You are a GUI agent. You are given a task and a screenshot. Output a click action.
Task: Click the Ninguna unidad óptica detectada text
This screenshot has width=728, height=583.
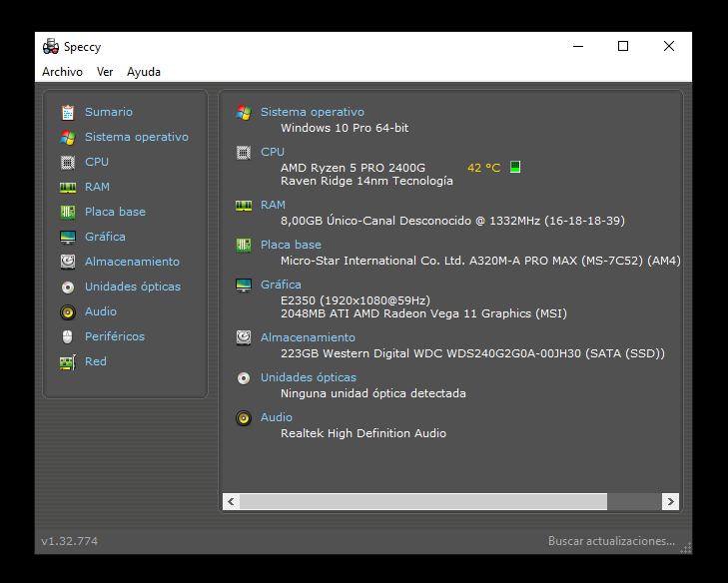coord(373,393)
